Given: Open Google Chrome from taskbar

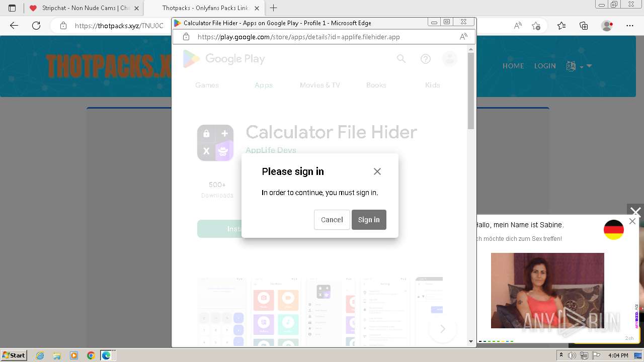Looking at the screenshot, I should [x=91, y=355].
